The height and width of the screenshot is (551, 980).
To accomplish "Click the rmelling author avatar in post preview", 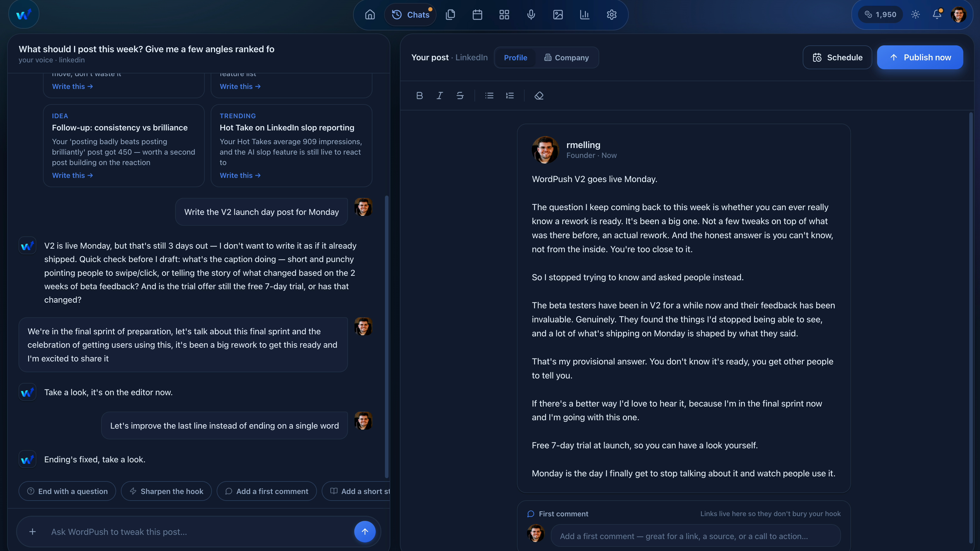I will coord(545,150).
